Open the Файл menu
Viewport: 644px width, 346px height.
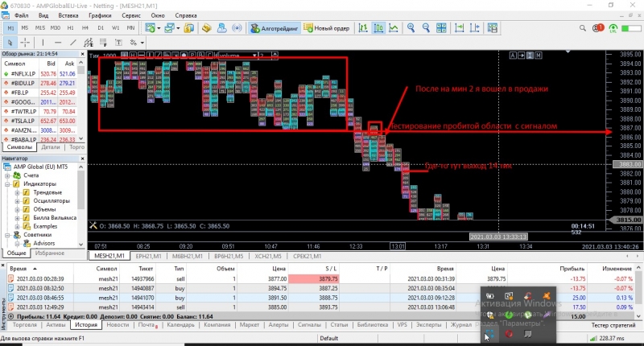(x=22, y=15)
